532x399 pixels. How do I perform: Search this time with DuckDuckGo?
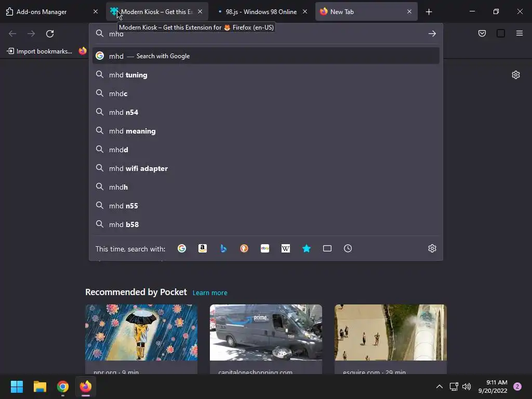click(244, 248)
